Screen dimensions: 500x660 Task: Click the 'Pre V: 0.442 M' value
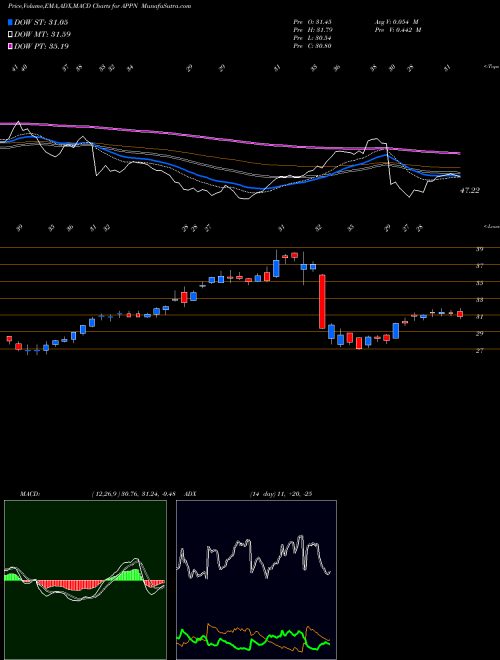(x=398, y=30)
